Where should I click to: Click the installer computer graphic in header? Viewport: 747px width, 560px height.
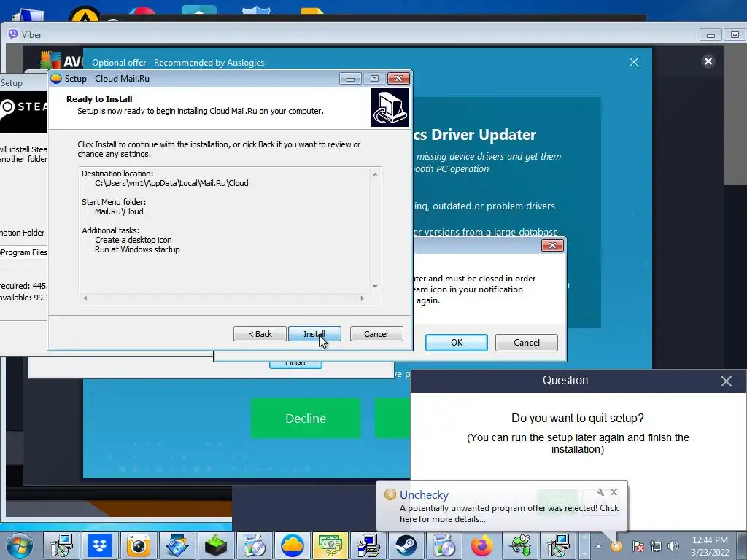390,108
